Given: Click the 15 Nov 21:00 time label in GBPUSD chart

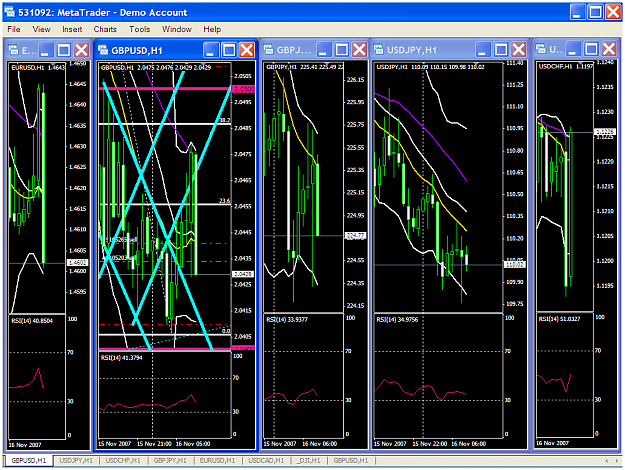Looking at the screenshot, I should click(x=154, y=443).
